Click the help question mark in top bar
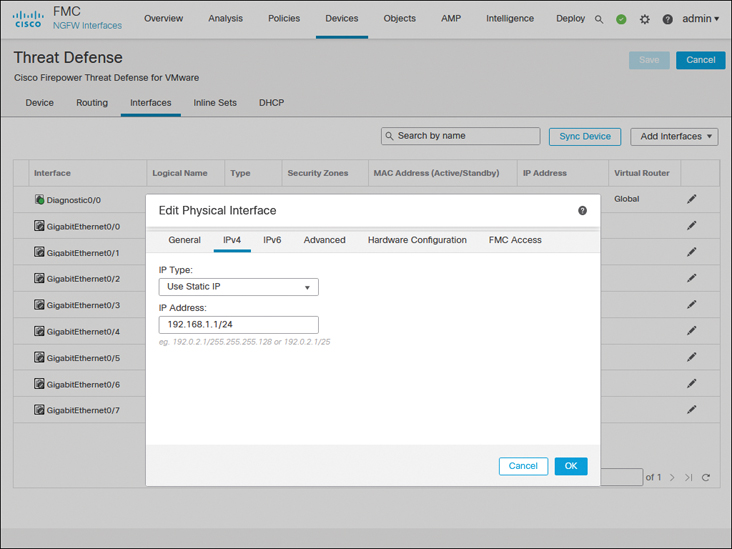This screenshot has height=549, width=732. tap(667, 19)
